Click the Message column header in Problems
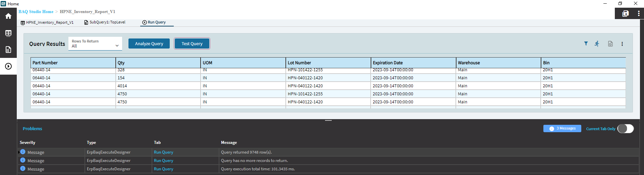 [x=229, y=142]
